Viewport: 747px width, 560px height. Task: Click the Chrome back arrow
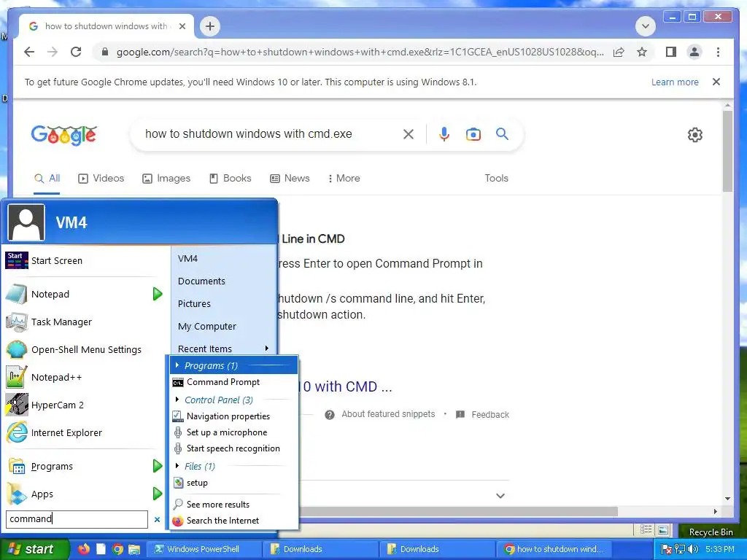click(x=29, y=52)
